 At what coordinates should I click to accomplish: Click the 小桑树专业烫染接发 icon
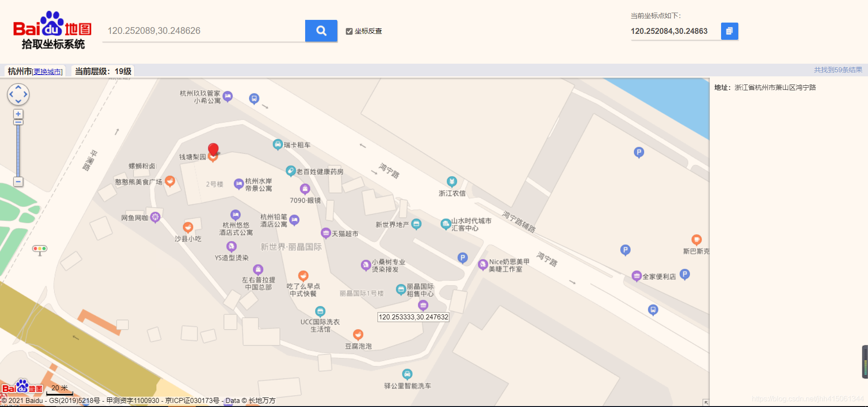coord(366,265)
